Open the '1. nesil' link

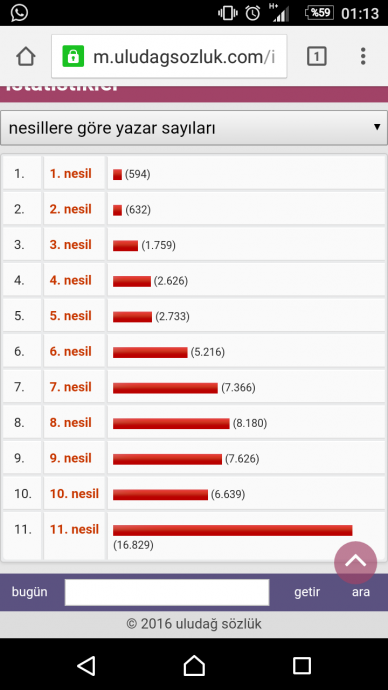pos(70,173)
